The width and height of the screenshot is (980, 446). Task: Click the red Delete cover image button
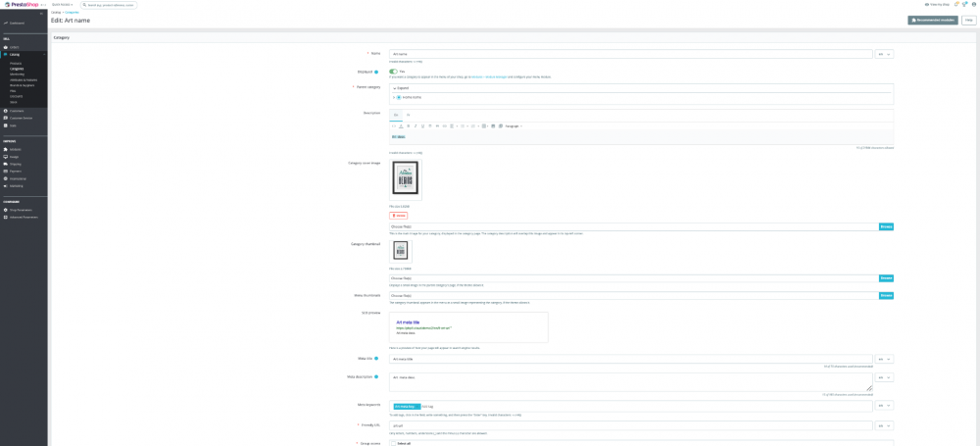tap(398, 216)
